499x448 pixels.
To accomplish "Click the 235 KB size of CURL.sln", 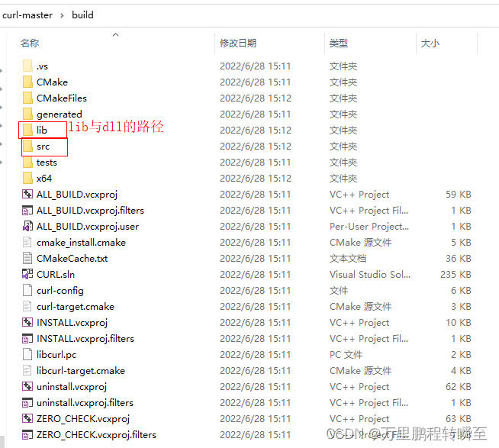I will point(456,274).
